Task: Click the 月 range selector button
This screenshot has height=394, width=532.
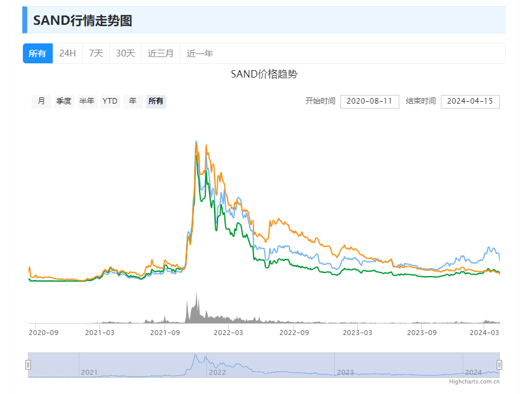Action: point(42,101)
